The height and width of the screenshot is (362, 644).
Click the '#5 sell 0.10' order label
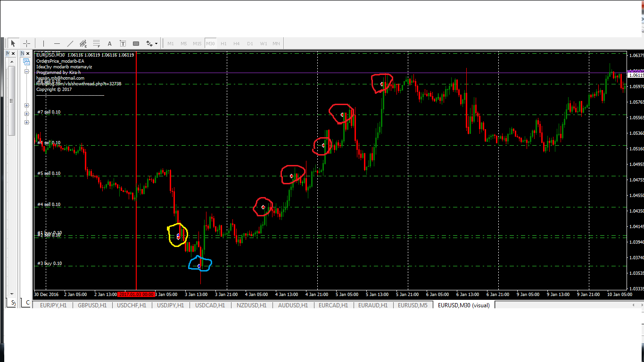pyautogui.click(x=49, y=173)
